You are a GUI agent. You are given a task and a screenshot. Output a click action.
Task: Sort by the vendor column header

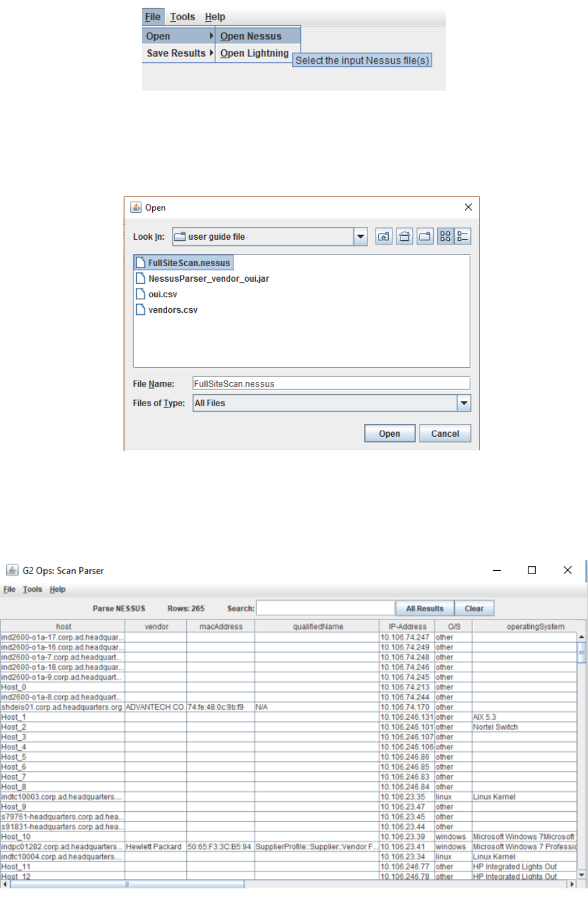pyautogui.click(x=156, y=626)
